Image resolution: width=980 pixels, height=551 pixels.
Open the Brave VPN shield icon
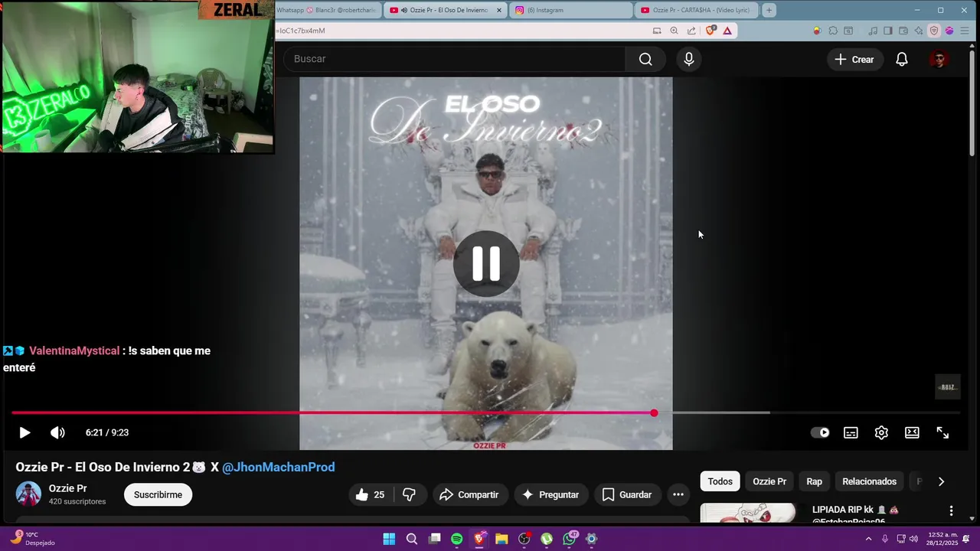tap(934, 31)
